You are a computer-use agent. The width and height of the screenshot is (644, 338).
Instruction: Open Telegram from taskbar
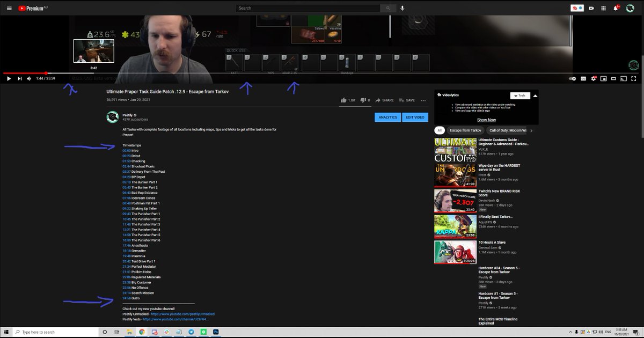[191, 332]
